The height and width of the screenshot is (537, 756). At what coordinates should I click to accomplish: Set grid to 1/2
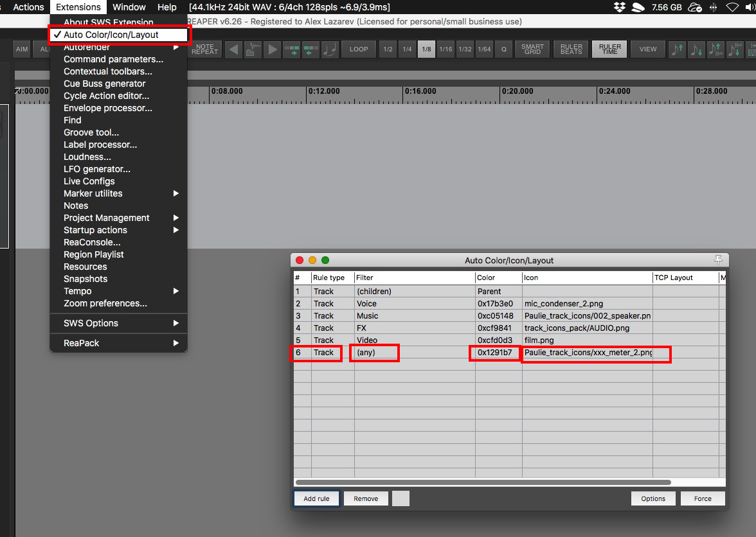(388, 49)
